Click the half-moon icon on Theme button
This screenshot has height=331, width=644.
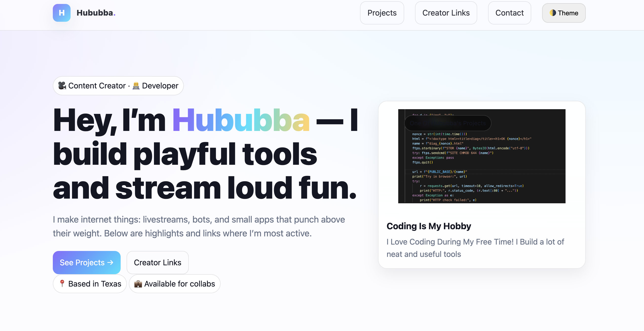(x=552, y=13)
